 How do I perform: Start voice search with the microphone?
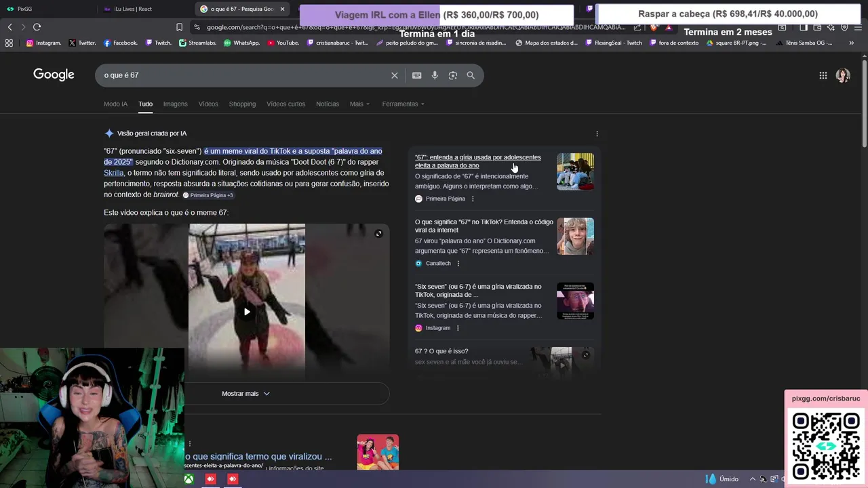[435, 75]
